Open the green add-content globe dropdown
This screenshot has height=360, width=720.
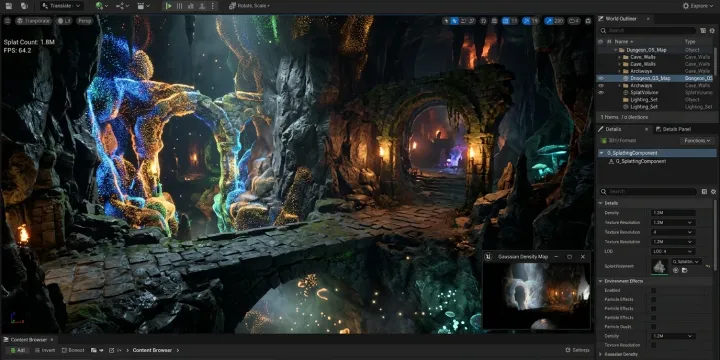(x=101, y=6)
